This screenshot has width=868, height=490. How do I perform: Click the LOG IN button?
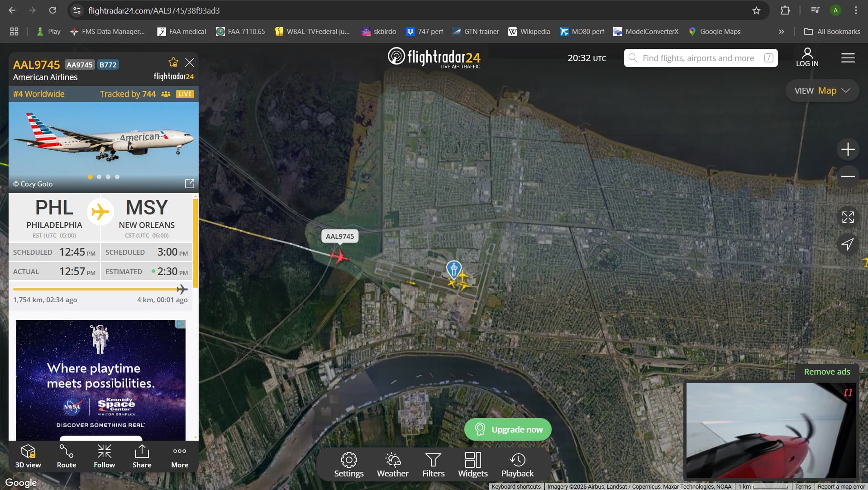[807, 57]
